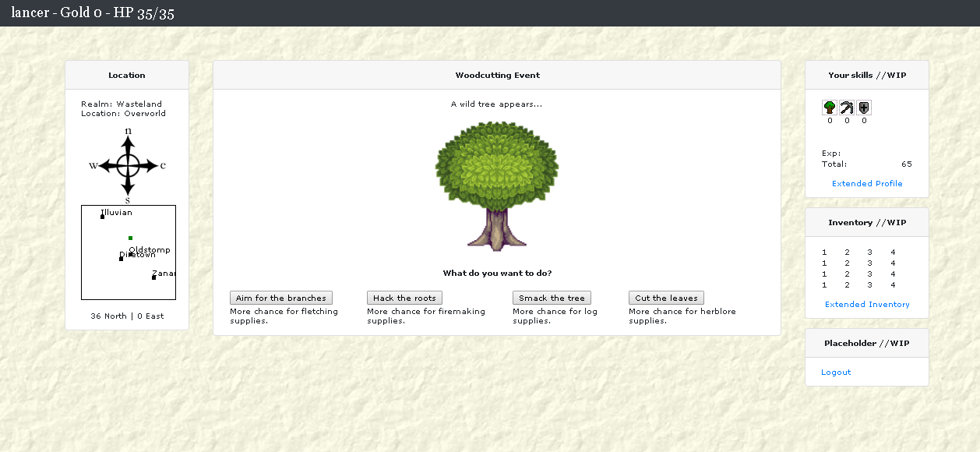Open the Extended Inventory link
The image size is (980, 452).
(867, 305)
